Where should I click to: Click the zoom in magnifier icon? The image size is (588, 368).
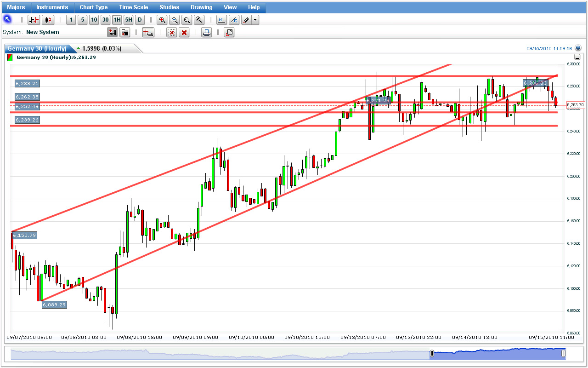click(162, 20)
